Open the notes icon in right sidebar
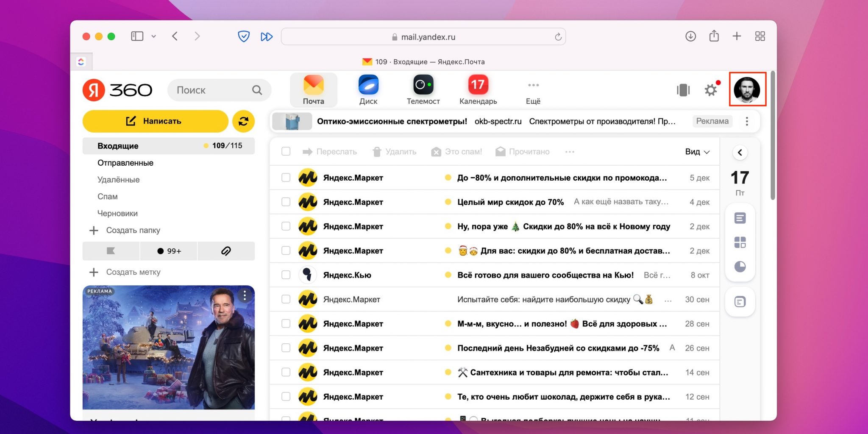Viewport: 868px width, 434px height. click(740, 218)
